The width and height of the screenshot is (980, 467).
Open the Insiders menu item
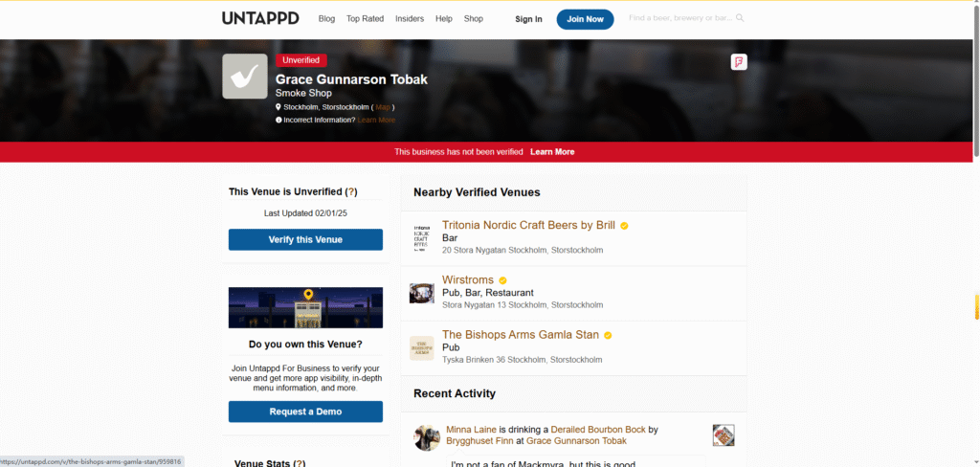click(410, 19)
